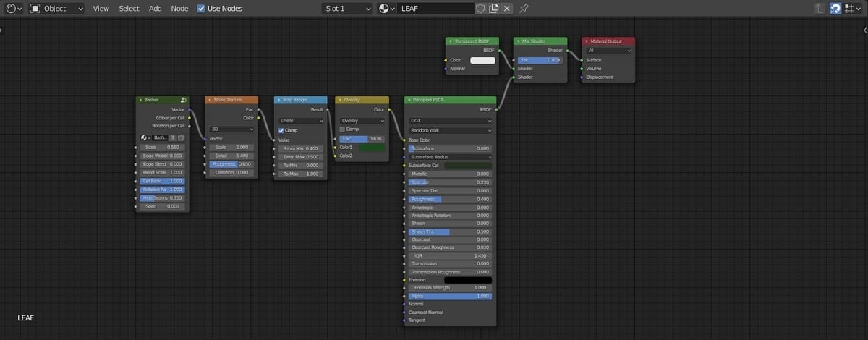Toggle Use Nodes checkbox
Image resolution: width=868 pixels, height=340 pixels.
coord(201,8)
